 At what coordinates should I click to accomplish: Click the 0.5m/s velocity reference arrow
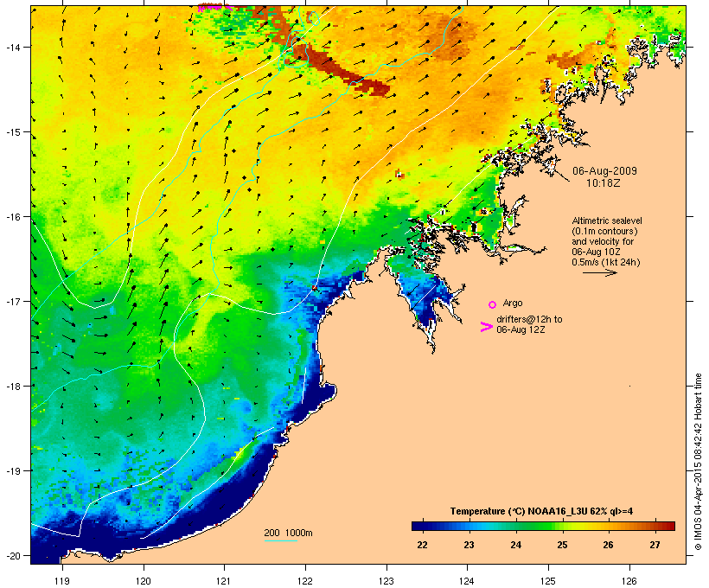pos(599,272)
